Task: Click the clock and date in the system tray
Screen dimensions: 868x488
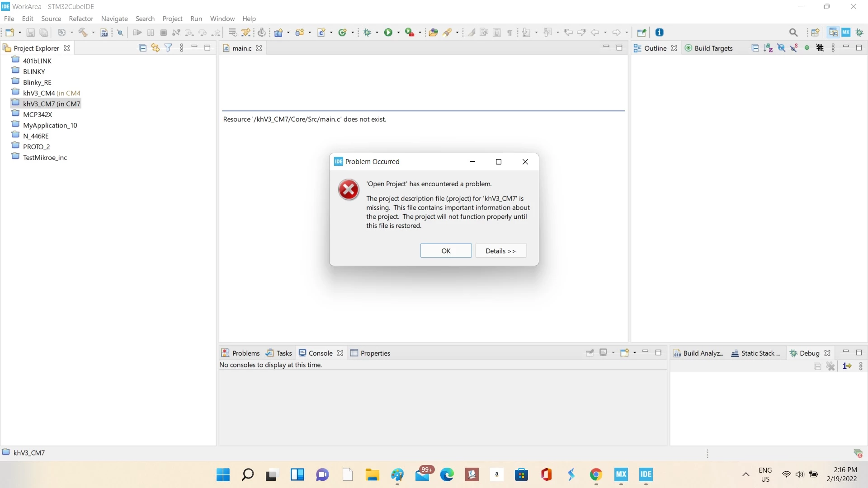Action: [842, 474]
